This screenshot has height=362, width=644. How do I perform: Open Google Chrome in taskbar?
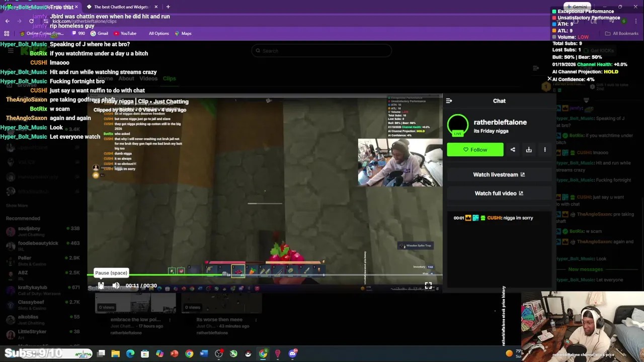(189, 353)
